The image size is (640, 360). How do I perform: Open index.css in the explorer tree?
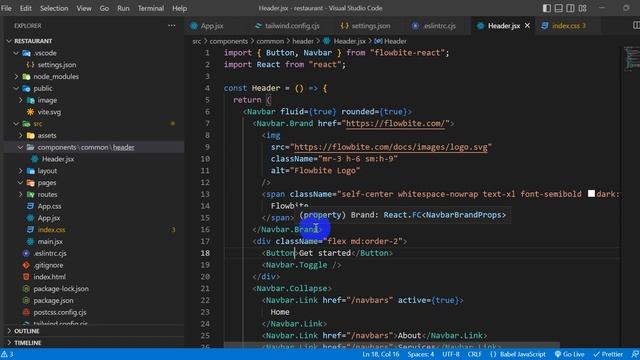coord(51,230)
